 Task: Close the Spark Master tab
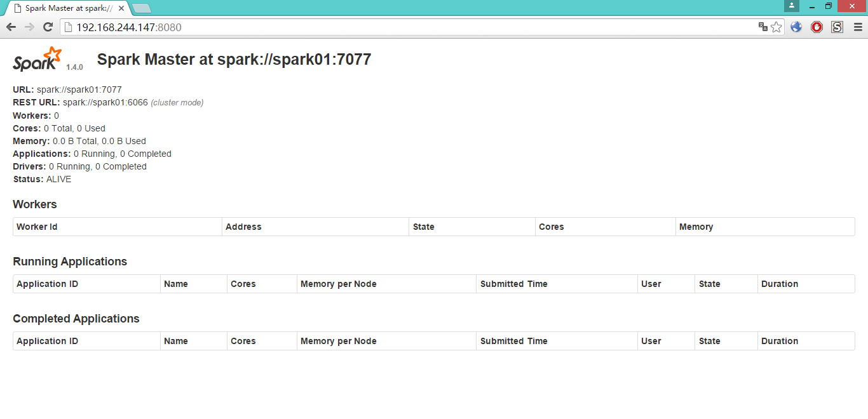121,8
